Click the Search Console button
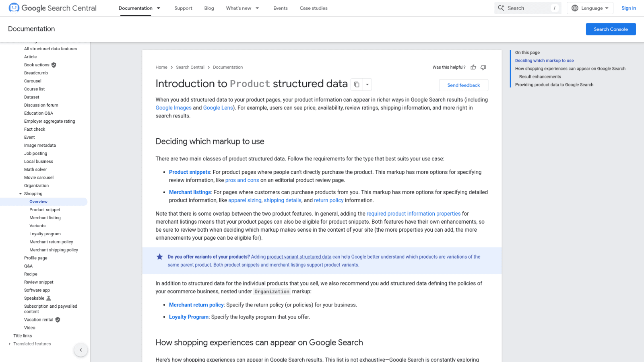Image resolution: width=644 pixels, height=362 pixels. coord(611,29)
